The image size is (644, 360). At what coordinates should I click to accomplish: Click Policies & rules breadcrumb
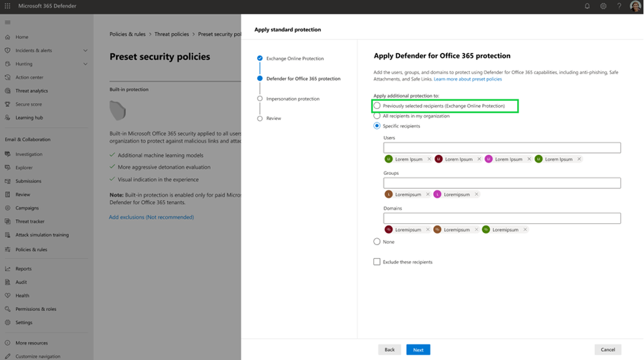[x=128, y=34]
